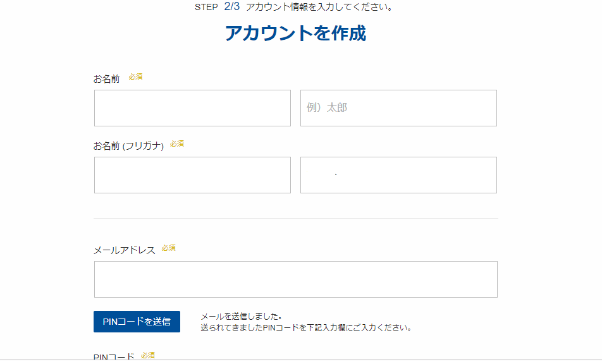The width and height of the screenshot is (602, 364).
Task: Click the お名前 (フリガナ) label
Action: 128,146
